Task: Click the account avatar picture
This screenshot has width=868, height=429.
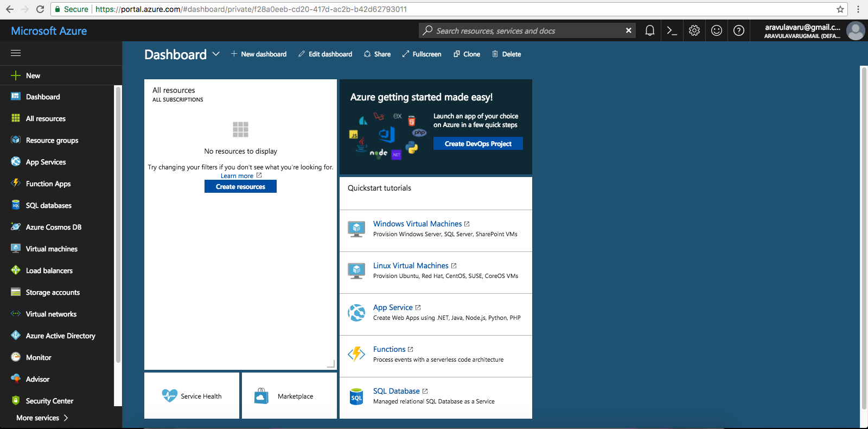Action: [856, 31]
